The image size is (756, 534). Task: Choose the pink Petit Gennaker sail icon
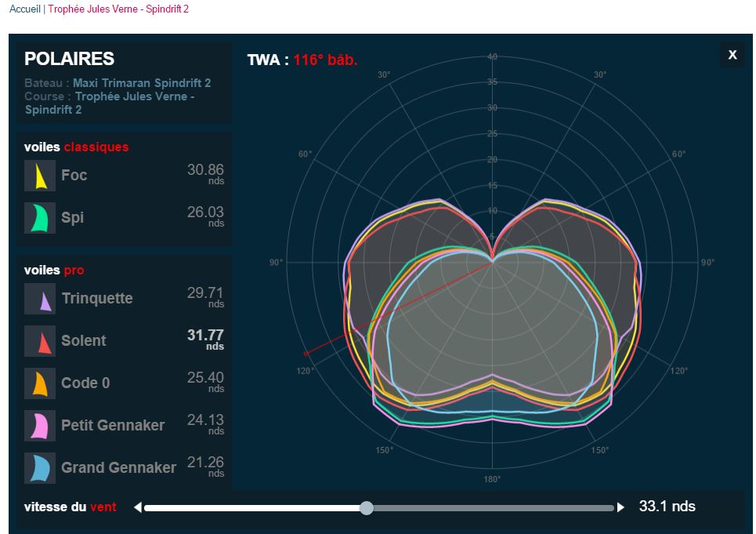tap(40, 426)
